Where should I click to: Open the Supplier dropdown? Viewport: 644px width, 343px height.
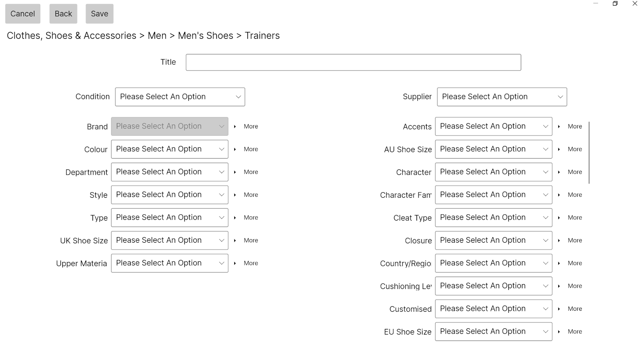502,97
